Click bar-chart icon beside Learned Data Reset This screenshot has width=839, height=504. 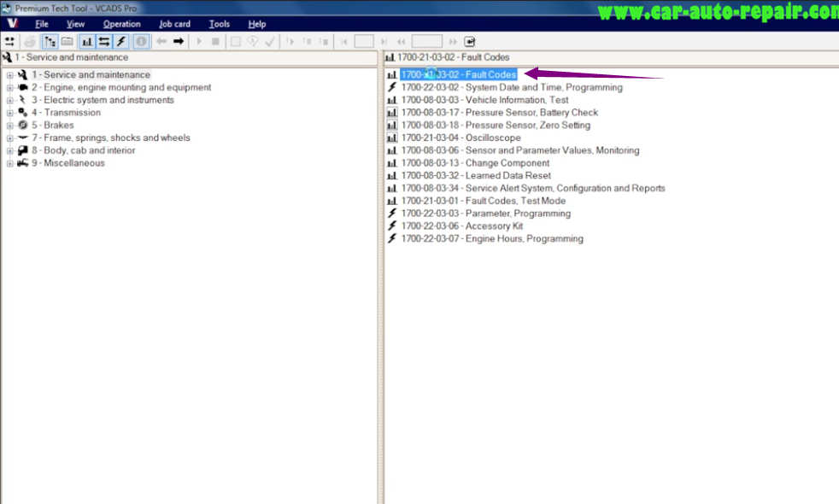click(392, 175)
